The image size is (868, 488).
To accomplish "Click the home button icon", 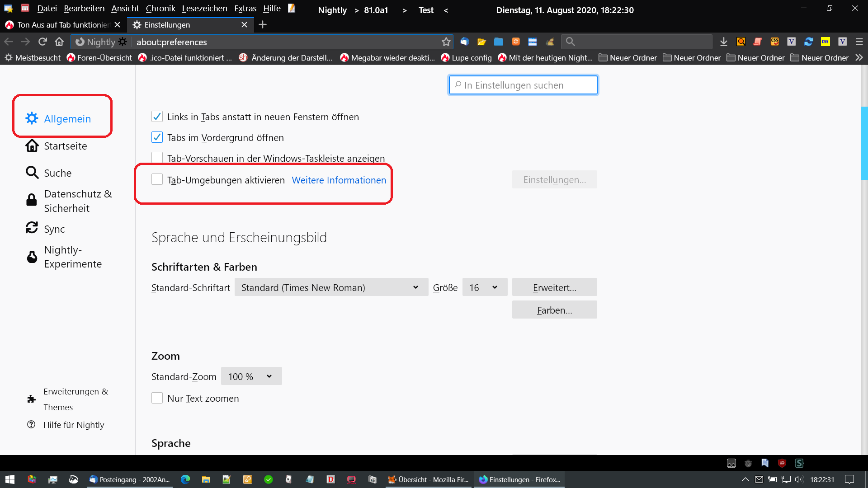I will click(x=59, y=42).
